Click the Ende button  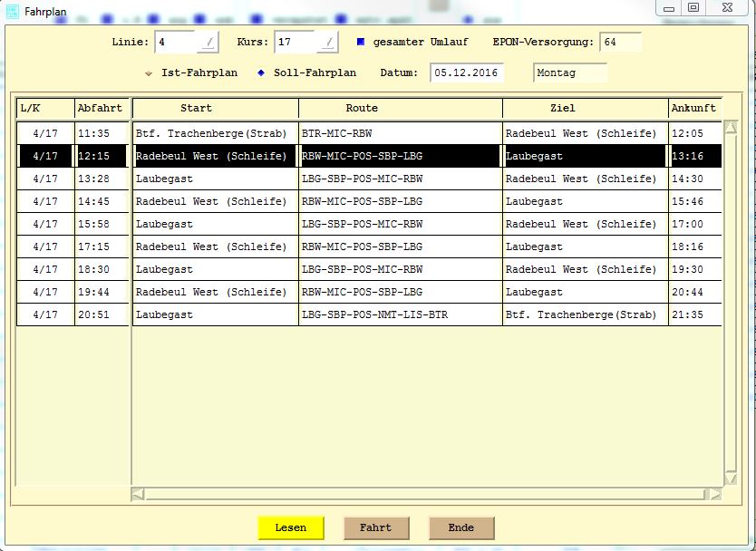(x=460, y=527)
